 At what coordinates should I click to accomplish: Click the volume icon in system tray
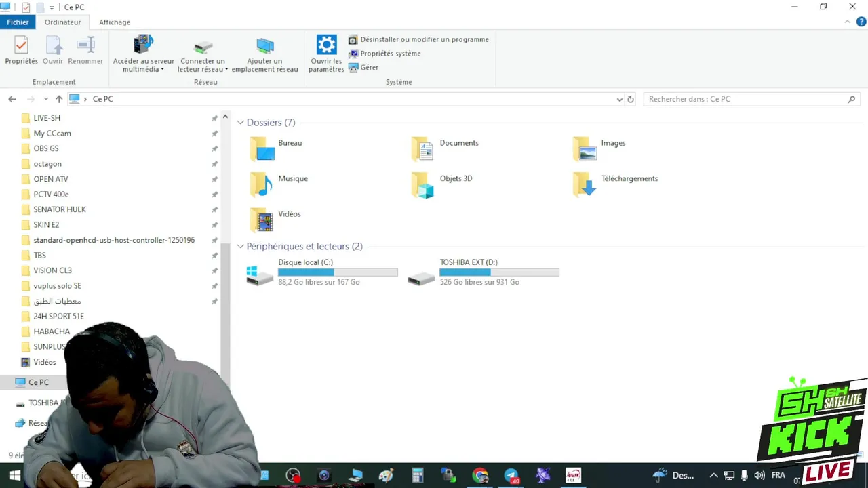click(759, 475)
